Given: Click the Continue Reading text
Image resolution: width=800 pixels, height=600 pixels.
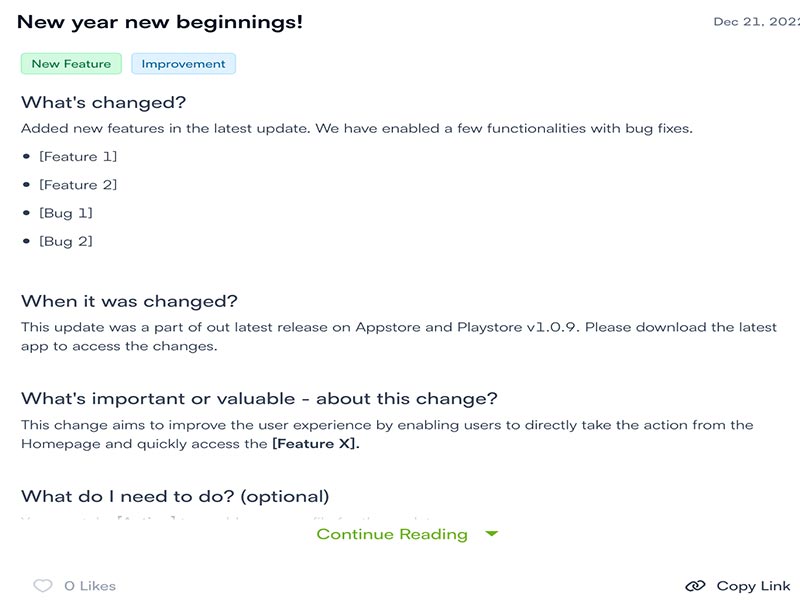Looking at the screenshot, I should click(x=392, y=534).
